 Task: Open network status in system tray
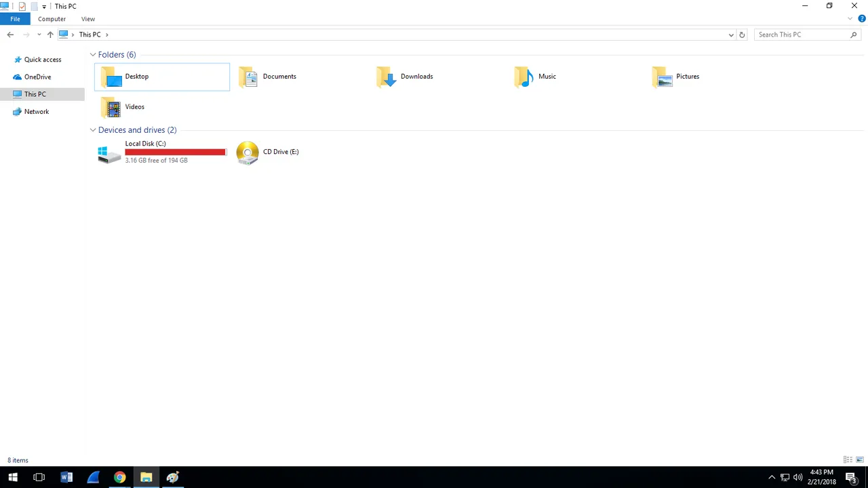coord(785,477)
